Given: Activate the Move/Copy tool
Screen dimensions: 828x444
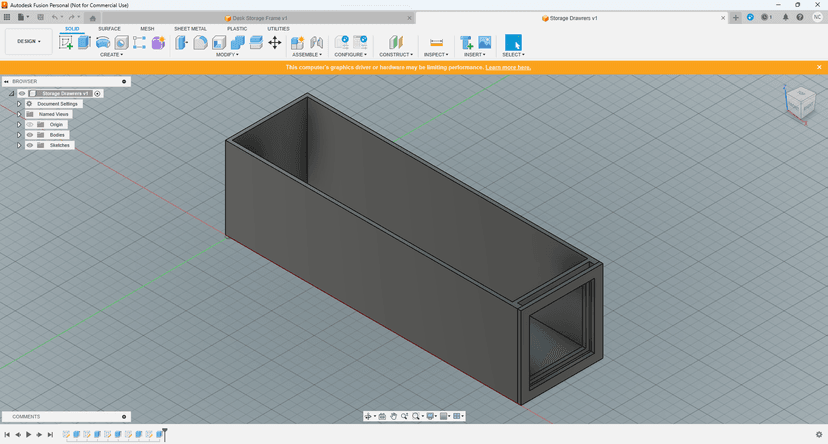Looking at the screenshot, I should [x=274, y=43].
